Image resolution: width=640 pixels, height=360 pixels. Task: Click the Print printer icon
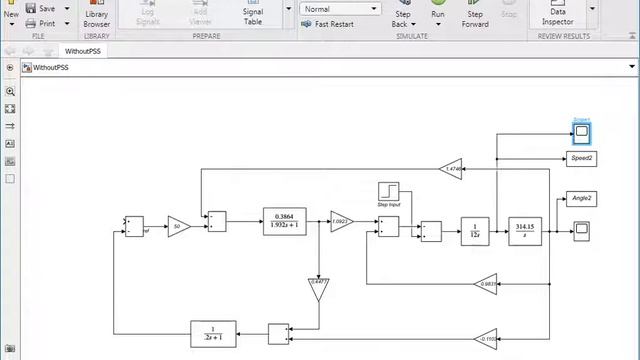31,24
